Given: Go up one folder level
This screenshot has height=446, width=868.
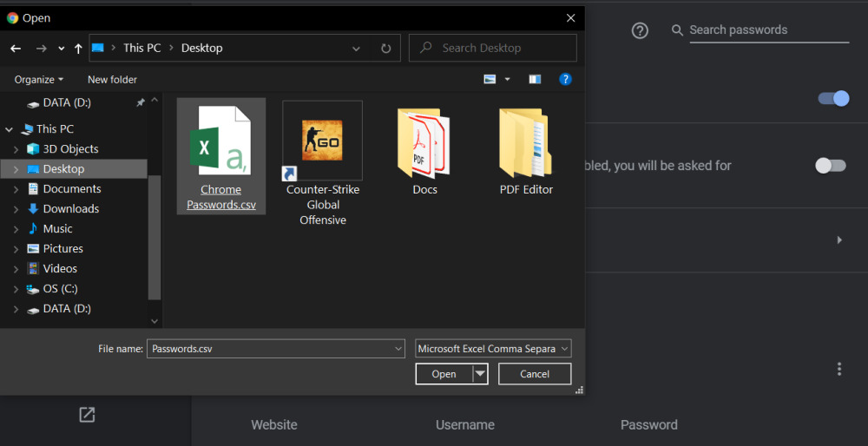Looking at the screenshot, I should click(78, 49).
